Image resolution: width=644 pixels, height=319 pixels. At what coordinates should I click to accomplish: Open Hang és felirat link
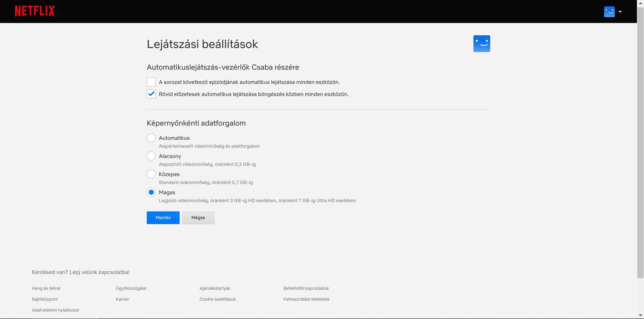pyautogui.click(x=46, y=288)
